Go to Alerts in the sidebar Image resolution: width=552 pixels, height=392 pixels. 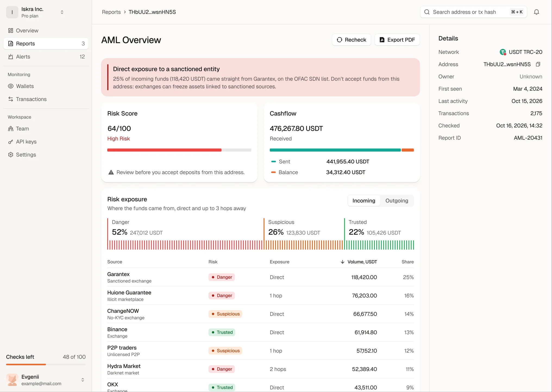(x=46, y=56)
